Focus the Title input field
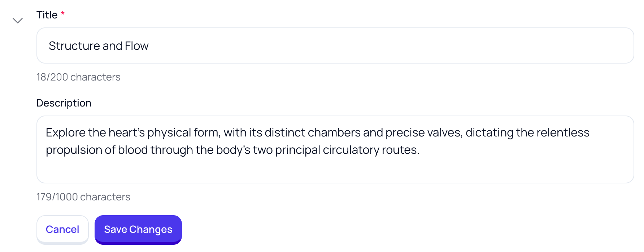 click(335, 45)
